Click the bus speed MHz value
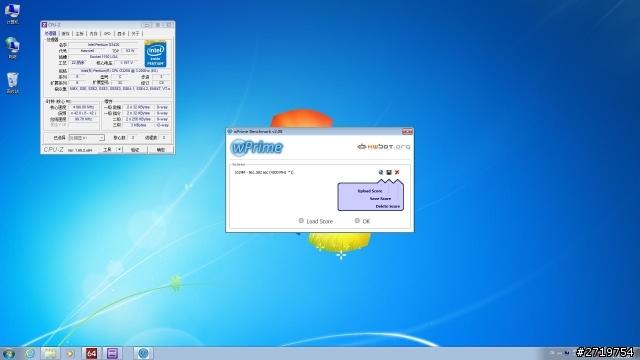Image resolution: width=640 pixels, height=360 pixels. click(x=83, y=119)
